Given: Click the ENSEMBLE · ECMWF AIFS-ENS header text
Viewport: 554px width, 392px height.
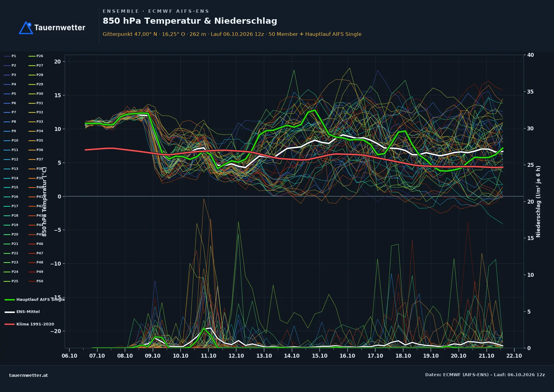Looking at the screenshot, I should tap(156, 11).
